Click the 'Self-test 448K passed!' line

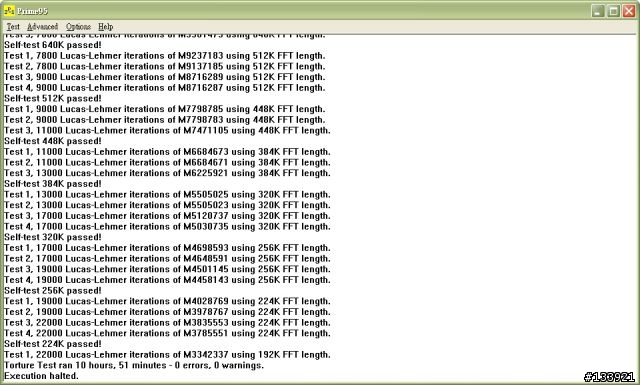tap(53, 141)
